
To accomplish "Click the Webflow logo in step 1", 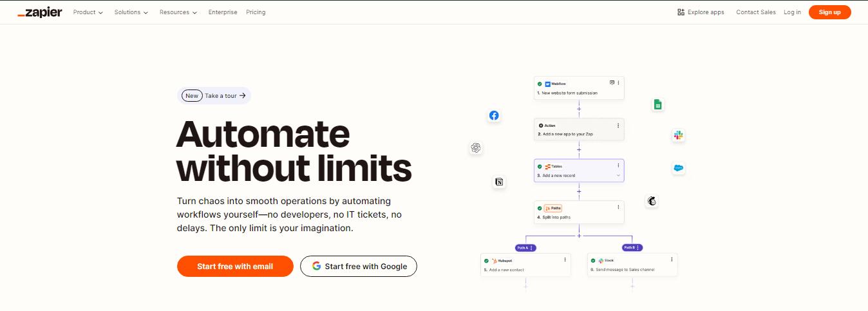I will (547, 84).
